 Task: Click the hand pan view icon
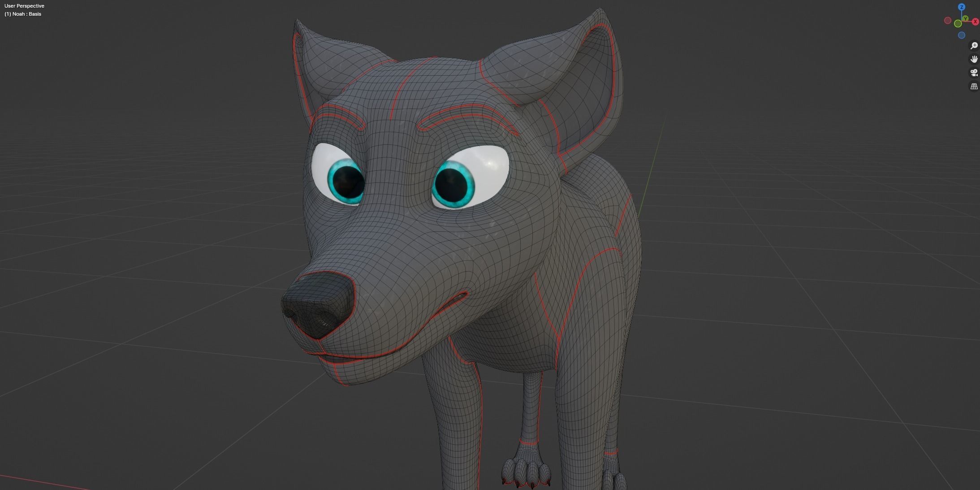(974, 59)
